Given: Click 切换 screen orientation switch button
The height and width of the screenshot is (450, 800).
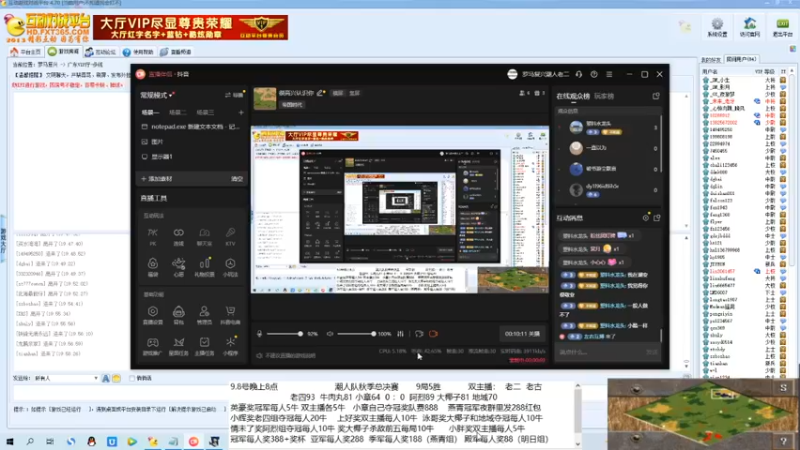Looking at the screenshot, I should 235,95.
